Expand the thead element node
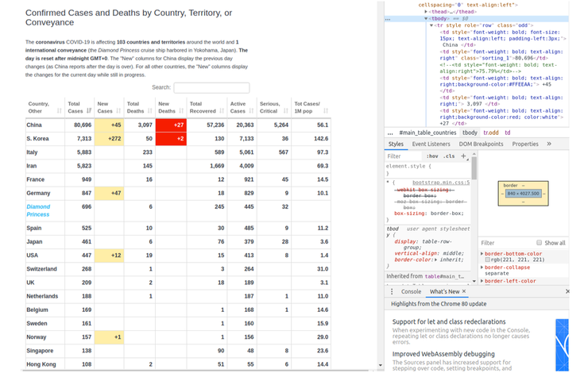 point(427,11)
